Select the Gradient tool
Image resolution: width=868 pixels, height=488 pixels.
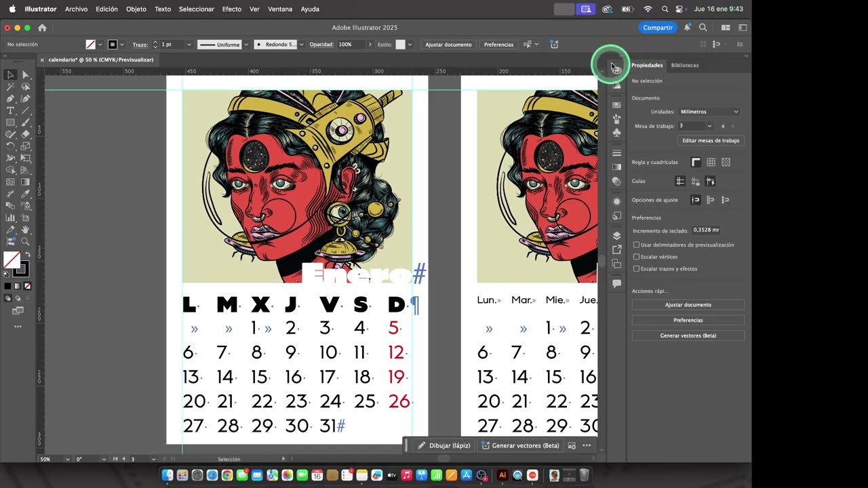(x=25, y=182)
